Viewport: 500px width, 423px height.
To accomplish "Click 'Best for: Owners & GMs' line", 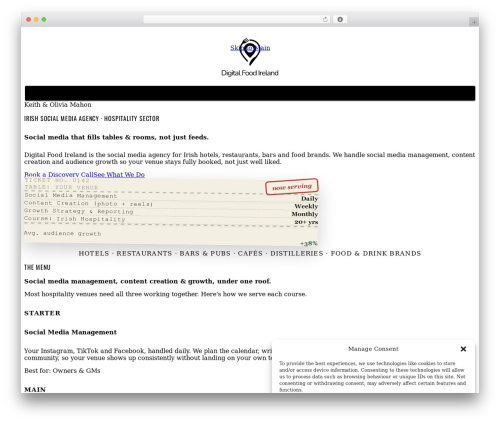I will pos(62,371).
